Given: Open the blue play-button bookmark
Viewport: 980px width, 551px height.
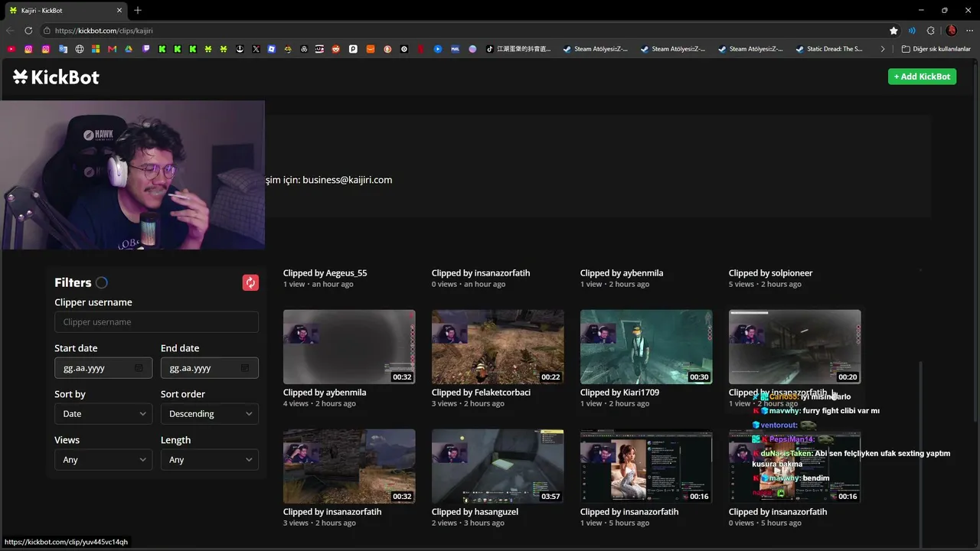Looking at the screenshot, I should (438, 49).
